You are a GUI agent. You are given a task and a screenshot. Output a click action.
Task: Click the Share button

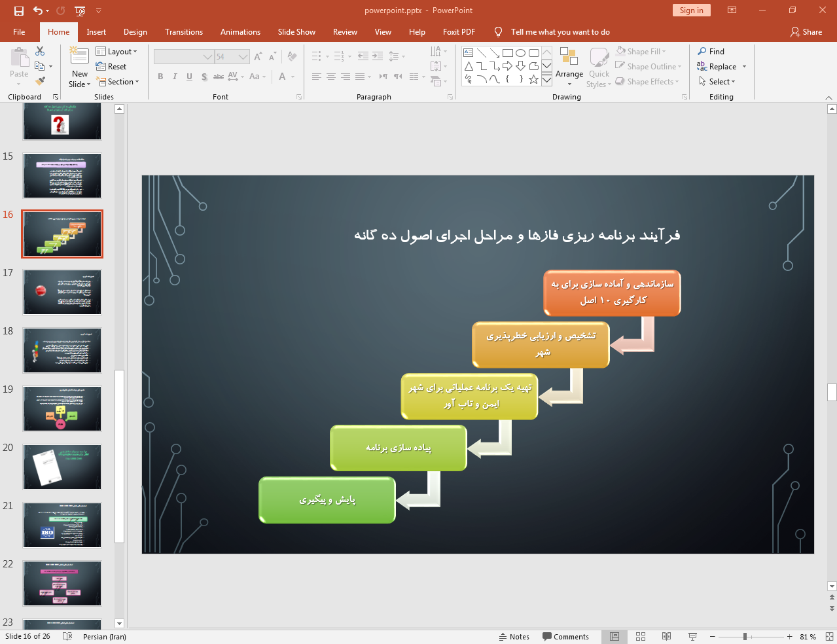806,32
